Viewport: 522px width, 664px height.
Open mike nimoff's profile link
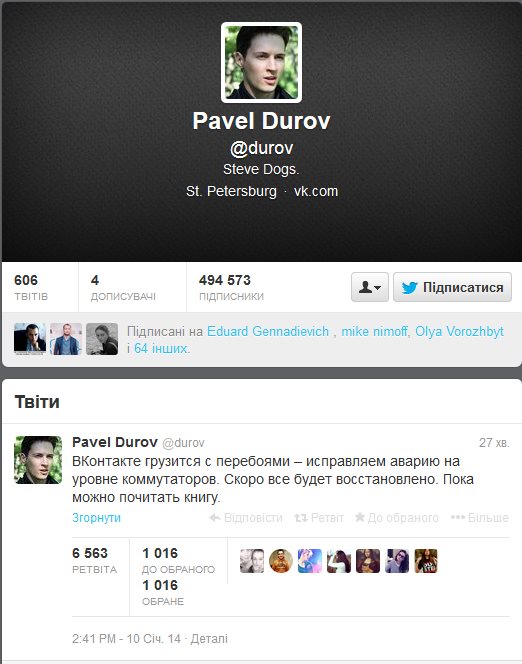point(374,331)
